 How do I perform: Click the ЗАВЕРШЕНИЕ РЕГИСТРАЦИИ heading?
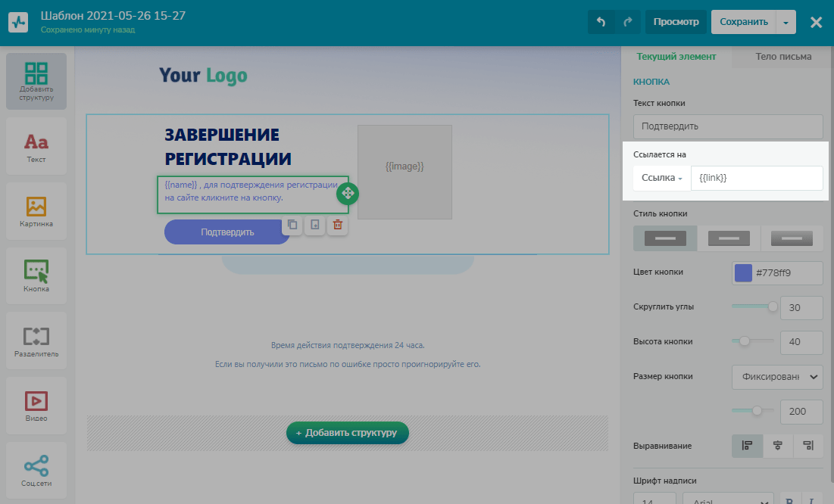point(228,147)
